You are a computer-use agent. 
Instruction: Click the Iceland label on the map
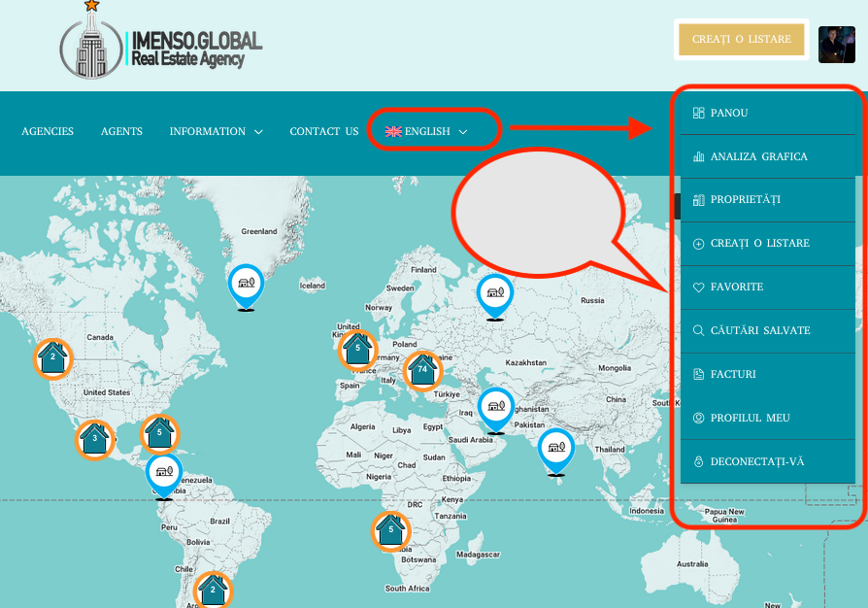tap(313, 286)
